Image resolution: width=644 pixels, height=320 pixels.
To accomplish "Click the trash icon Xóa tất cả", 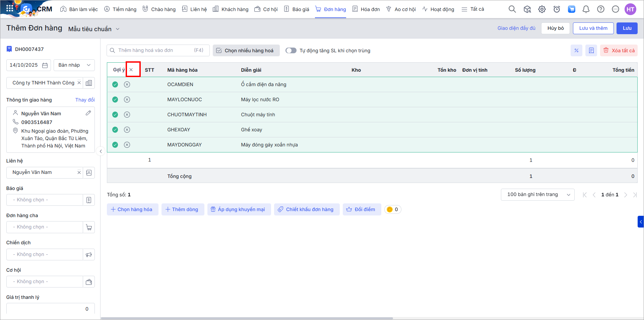I will click(619, 51).
